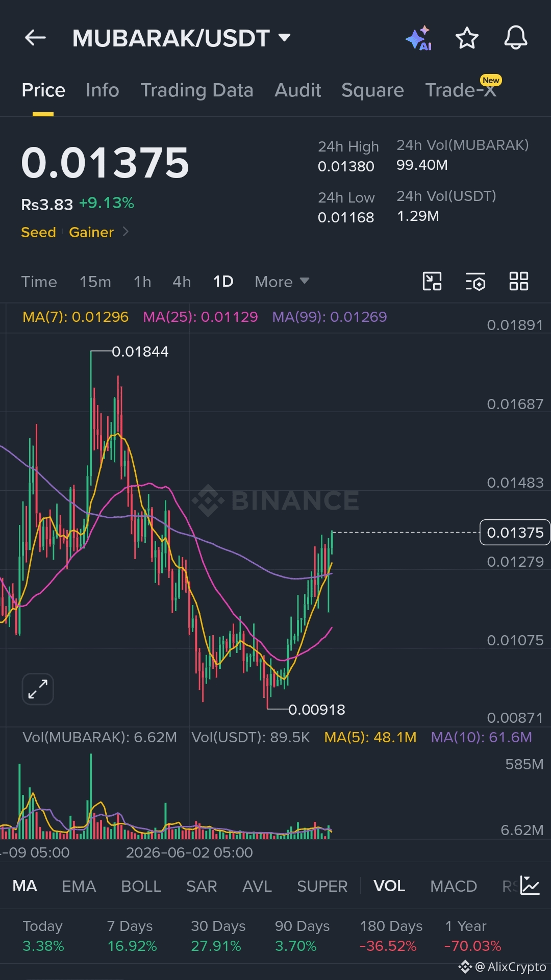Image resolution: width=551 pixels, height=980 pixels.
Task: Tap the MA(99): 0.01269 legend
Action: tap(330, 317)
